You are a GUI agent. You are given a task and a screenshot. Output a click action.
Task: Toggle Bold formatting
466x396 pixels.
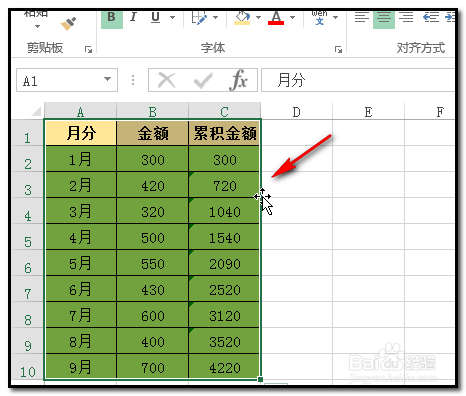tap(112, 18)
